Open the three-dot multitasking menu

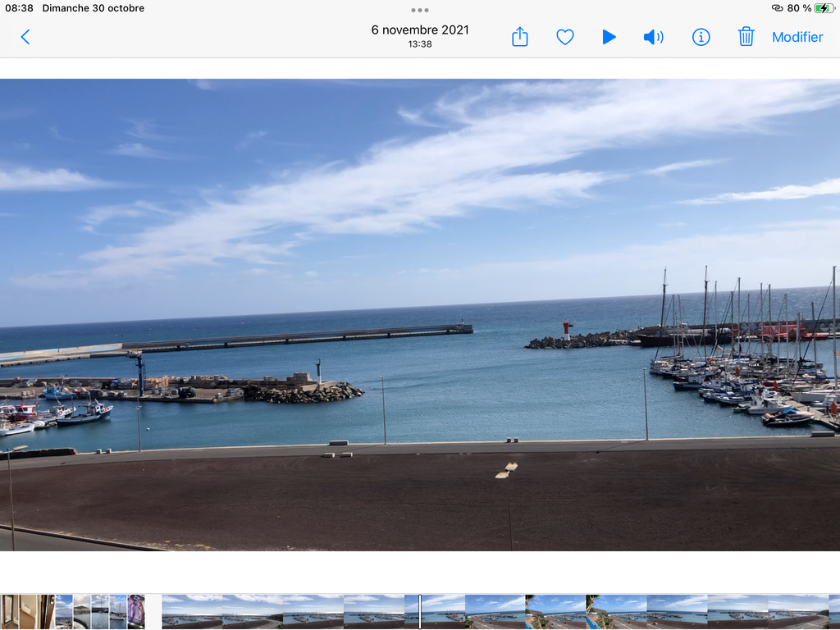420,10
